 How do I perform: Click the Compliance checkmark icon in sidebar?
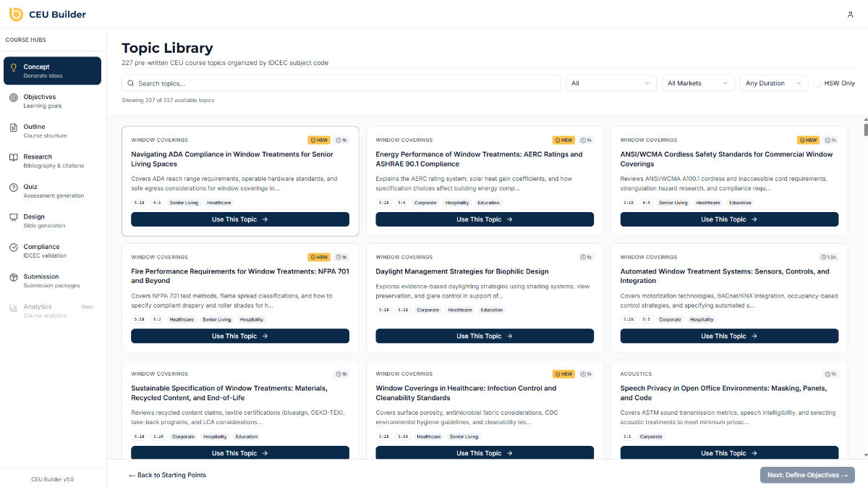pos(14,248)
